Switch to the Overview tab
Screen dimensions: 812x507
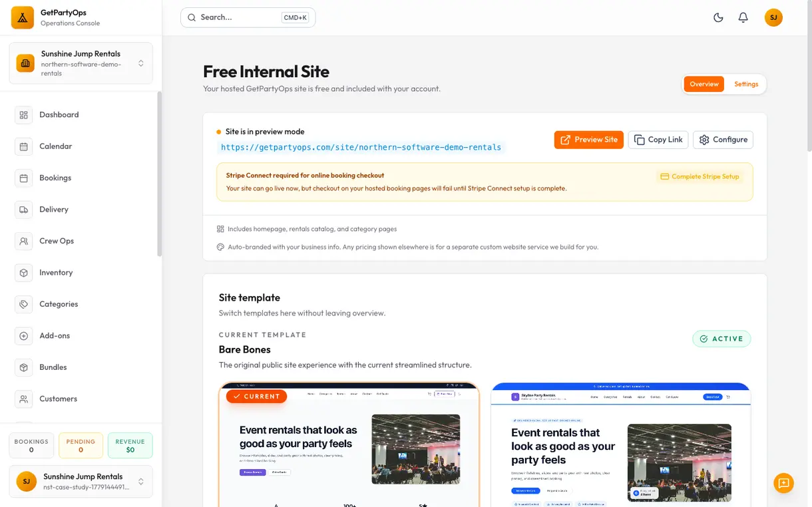point(704,84)
